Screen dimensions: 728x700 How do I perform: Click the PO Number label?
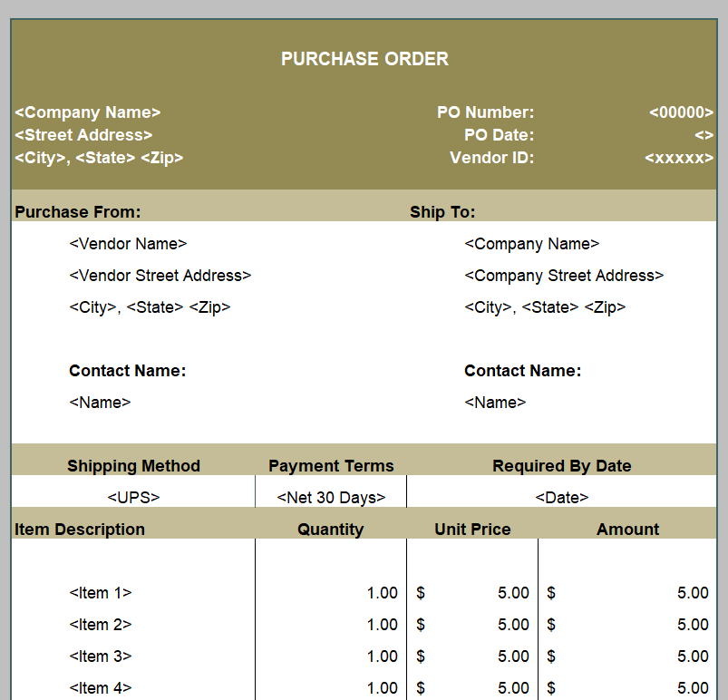(485, 112)
